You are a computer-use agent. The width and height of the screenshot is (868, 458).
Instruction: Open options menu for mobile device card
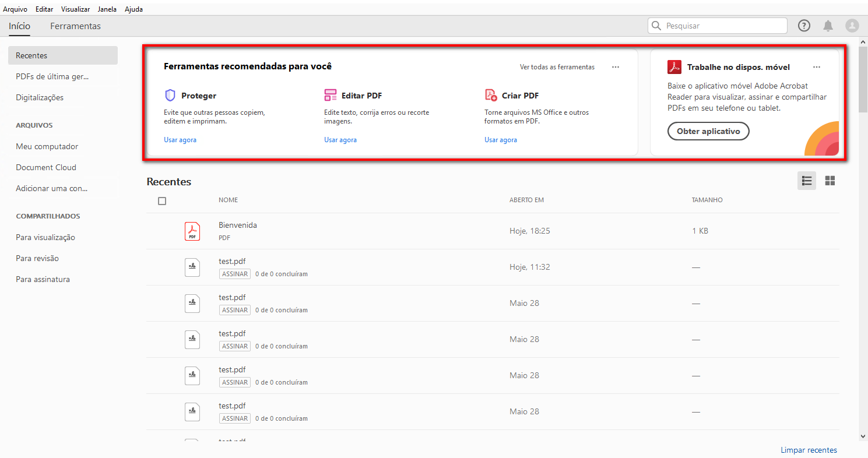tap(817, 67)
